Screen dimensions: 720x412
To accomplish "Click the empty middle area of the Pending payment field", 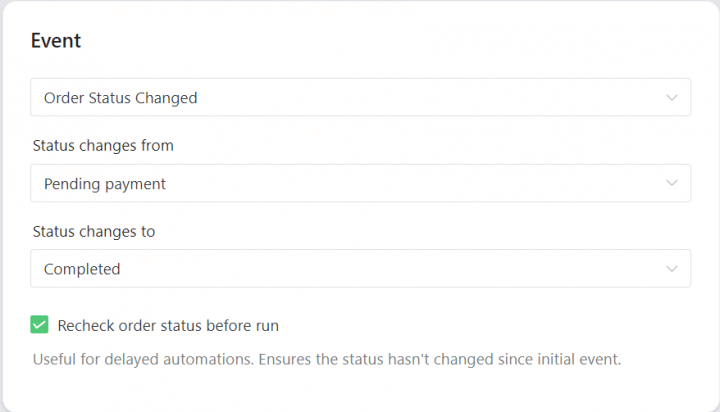I will (400, 184).
